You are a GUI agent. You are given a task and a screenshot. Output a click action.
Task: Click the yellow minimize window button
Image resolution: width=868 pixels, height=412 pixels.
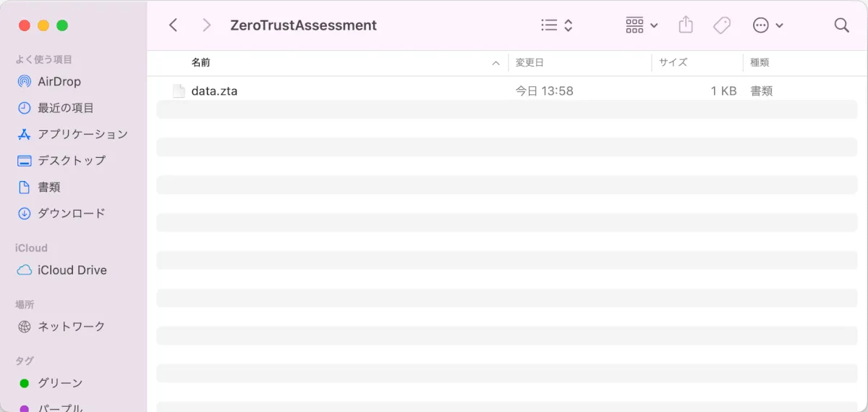tap(43, 25)
